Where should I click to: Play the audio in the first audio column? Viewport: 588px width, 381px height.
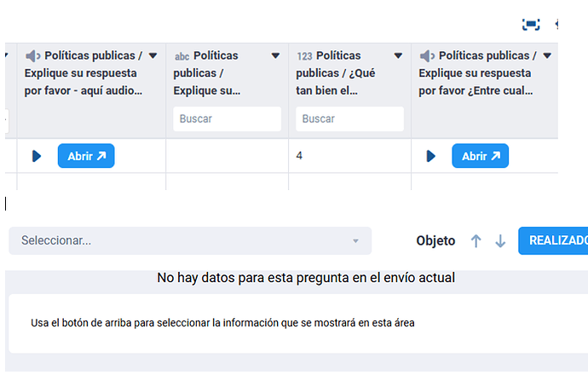tap(36, 156)
